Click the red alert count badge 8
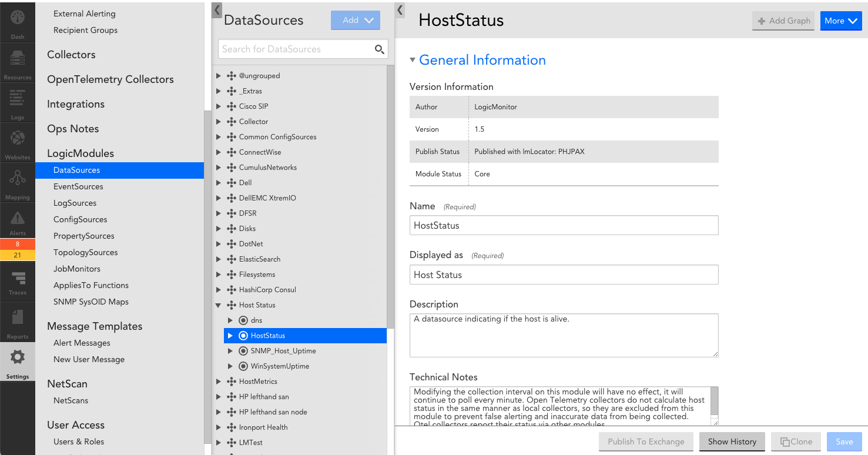 (18, 244)
